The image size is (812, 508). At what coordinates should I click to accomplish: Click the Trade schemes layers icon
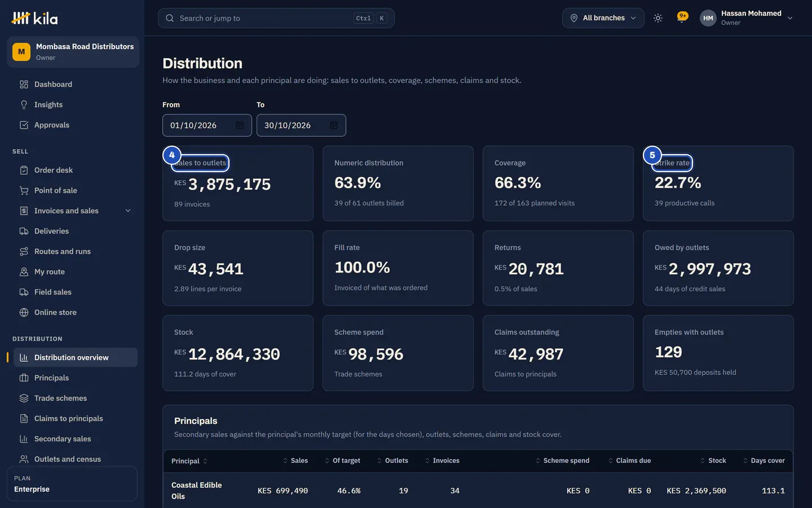24,398
